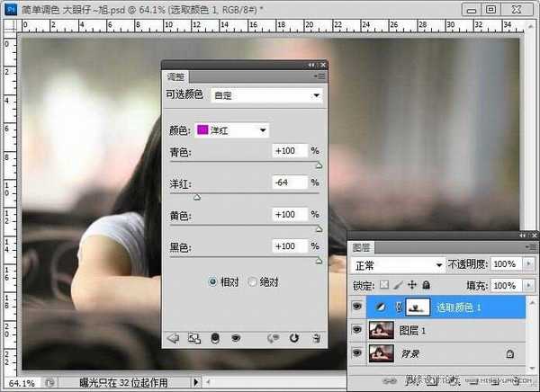This screenshot has height=392, width=540.
Task: Click the reset adjustment icon
Action: [x=293, y=338]
